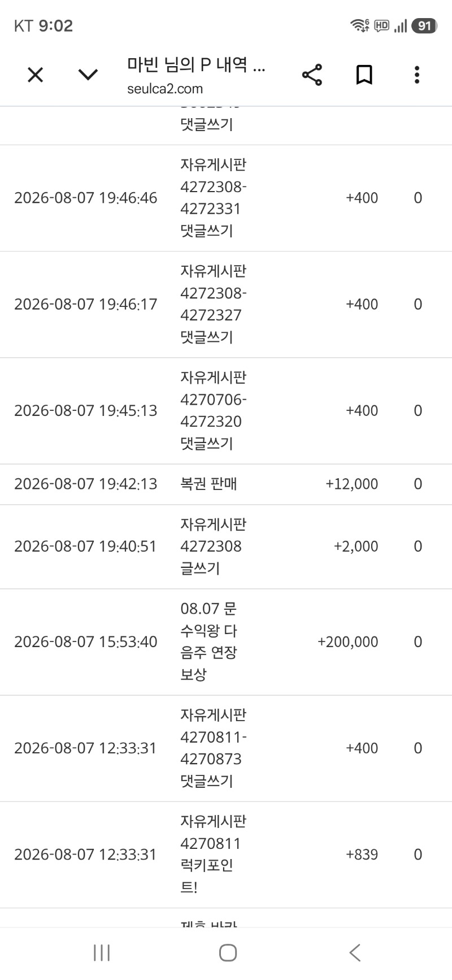The image size is (452, 980).
Task: Open the 복권 판매 +12,000 entry
Action: pos(226,484)
